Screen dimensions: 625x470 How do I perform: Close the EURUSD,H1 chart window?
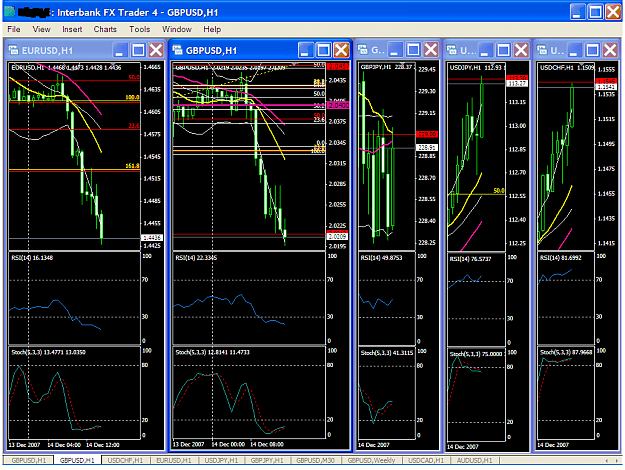(156, 50)
